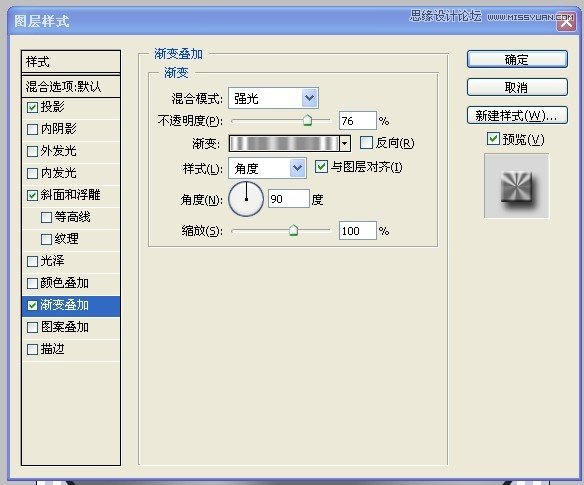Click the angle value field showing 90

tap(289, 199)
